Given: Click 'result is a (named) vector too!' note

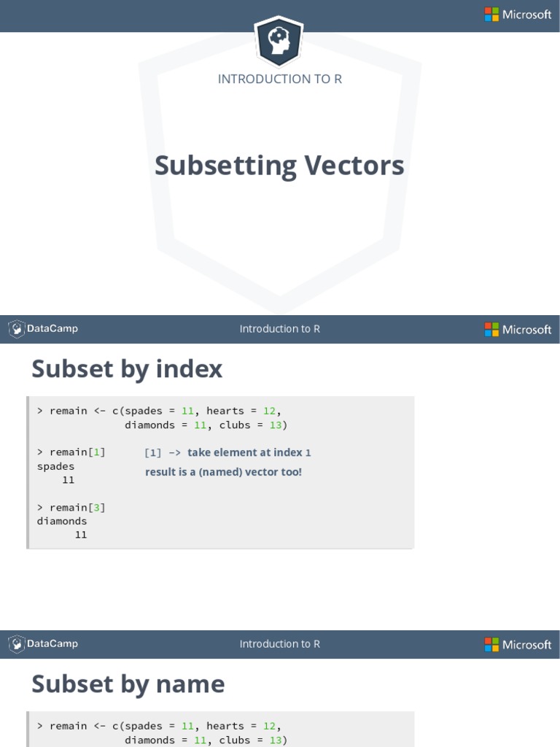Looking at the screenshot, I should tap(223, 472).
